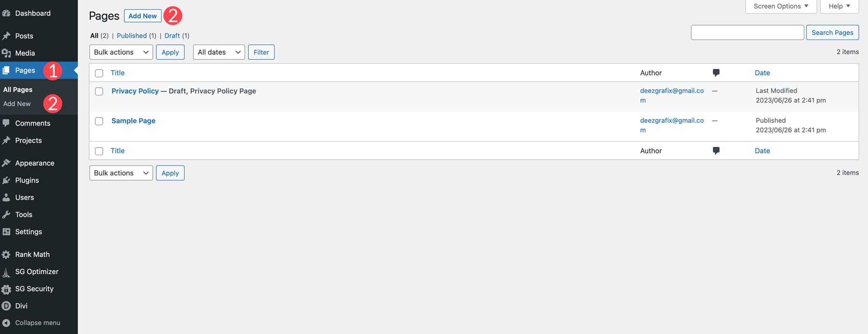
Task: Select the select-all checkbox in table header
Action: (x=99, y=72)
